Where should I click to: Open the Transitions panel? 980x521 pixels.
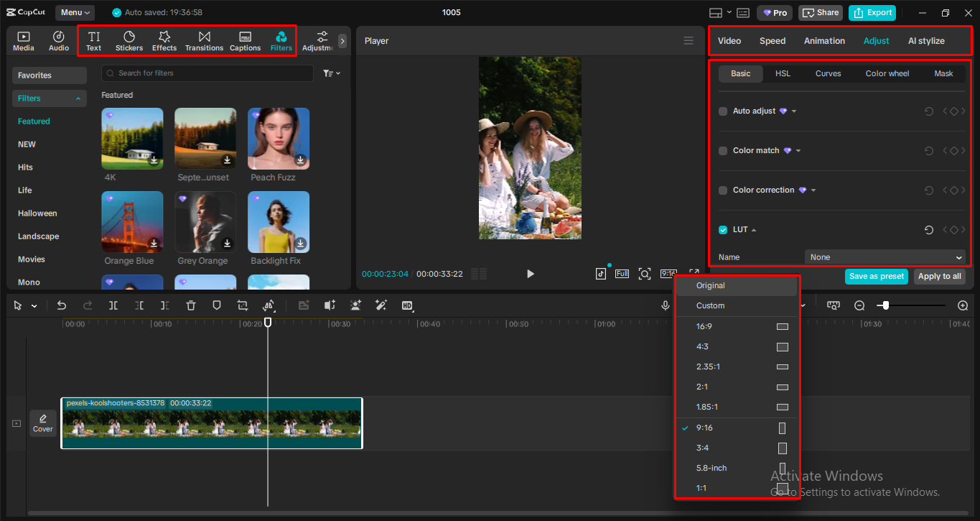coord(204,40)
